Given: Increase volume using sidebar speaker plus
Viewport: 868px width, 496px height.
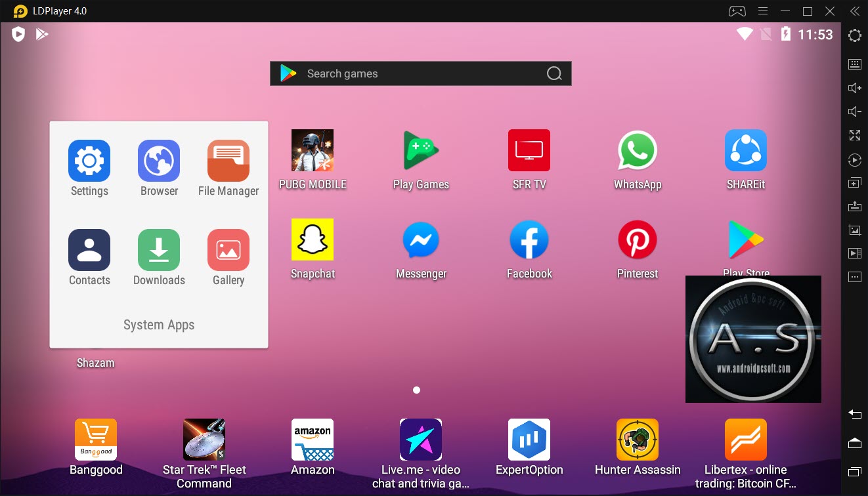Looking at the screenshot, I should pos(855,88).
